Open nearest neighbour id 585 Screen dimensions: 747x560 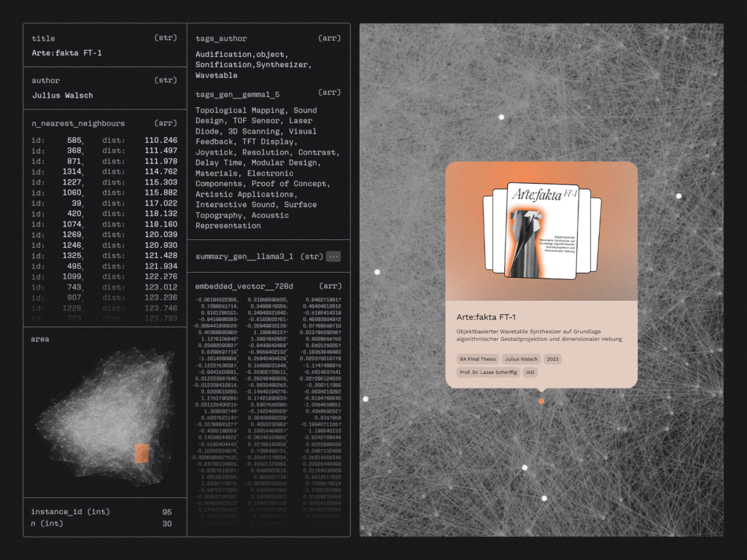coord(74,140)
